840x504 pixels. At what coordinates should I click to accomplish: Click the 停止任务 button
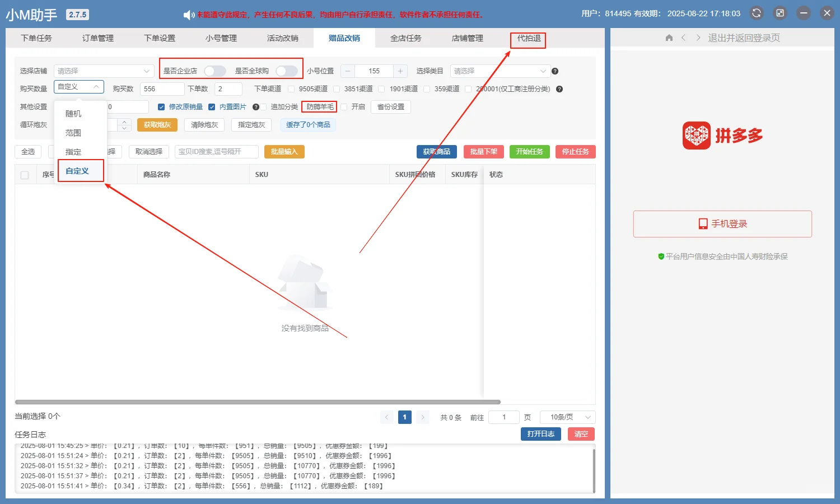click(x=576, y=152)
